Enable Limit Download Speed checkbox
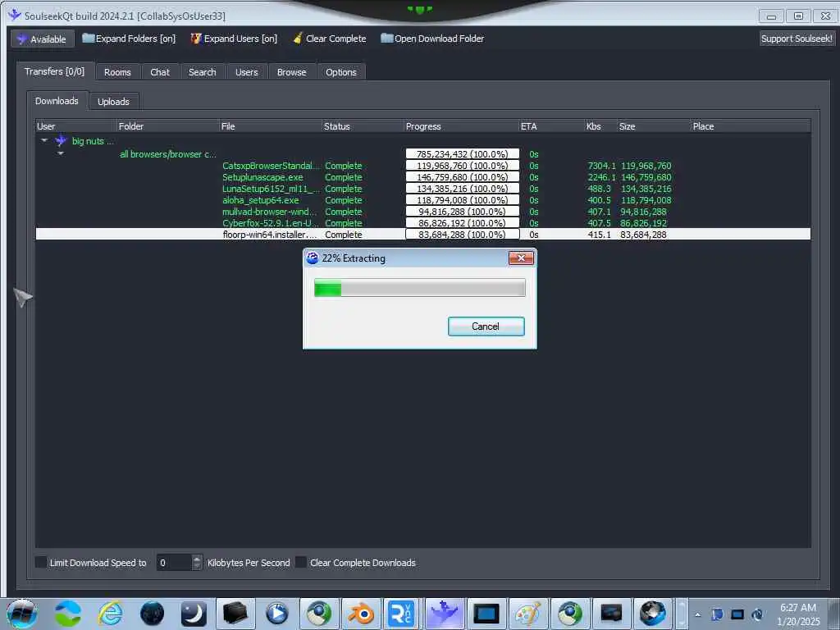This screenshot has height=630, width=840. [x=41, y=562]
